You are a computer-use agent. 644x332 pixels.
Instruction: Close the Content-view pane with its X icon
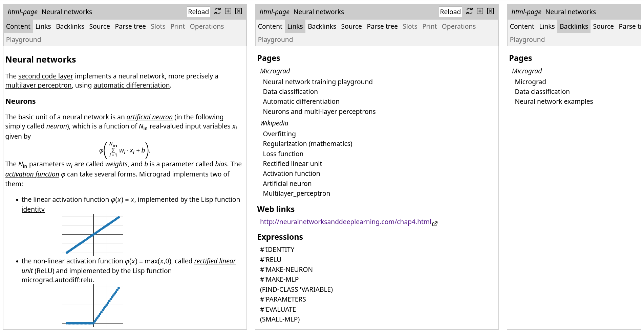tap(239, 11)
